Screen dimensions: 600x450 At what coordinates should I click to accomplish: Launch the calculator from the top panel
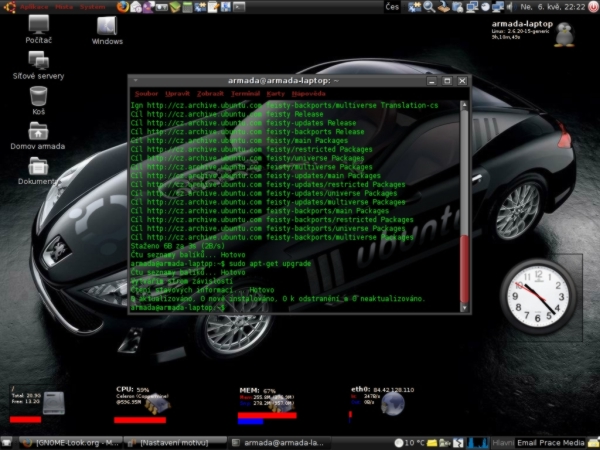coord(187,7)
